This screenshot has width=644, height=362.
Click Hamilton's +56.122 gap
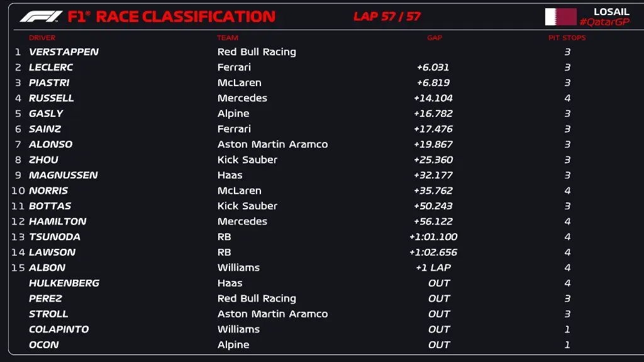click(433, 221)
